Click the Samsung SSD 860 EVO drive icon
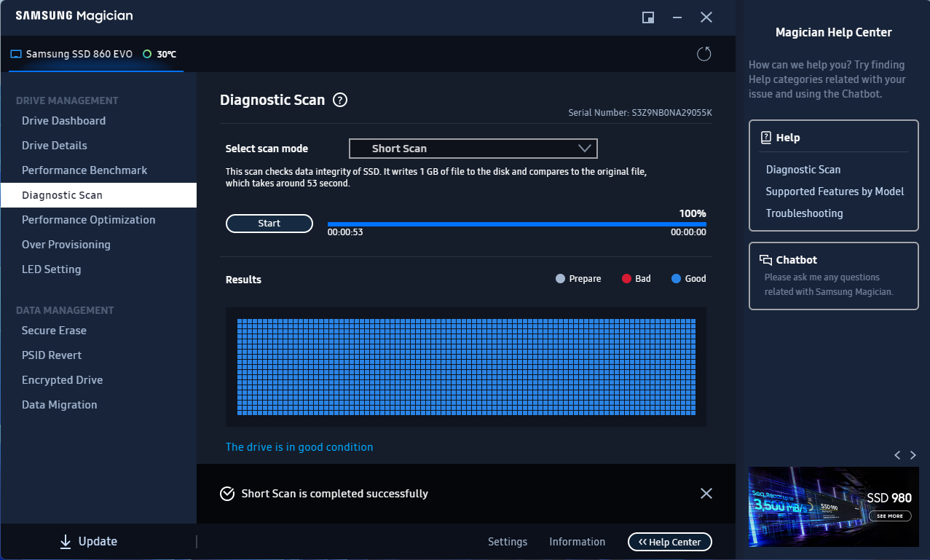Screen dimensions: 930x560 point(16,54)
